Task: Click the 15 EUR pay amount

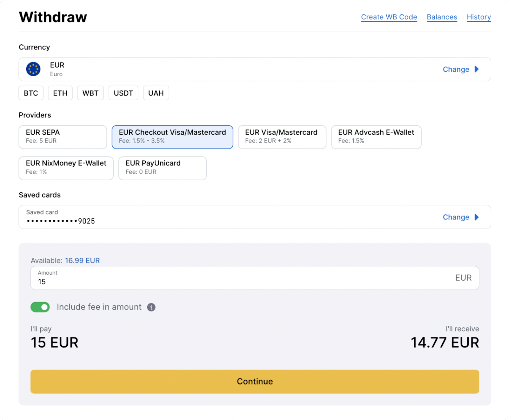Action: [x=55, y=343]
